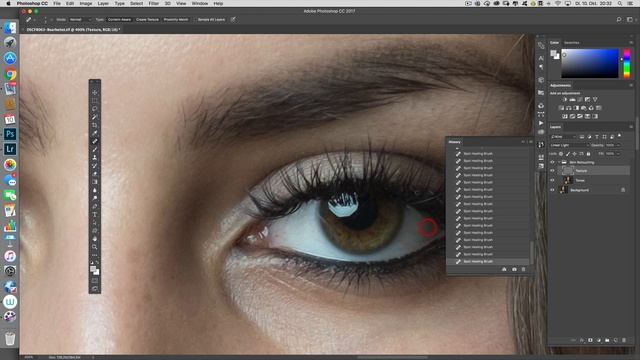Select the Rectangular Marquee tool

(95, 101)
